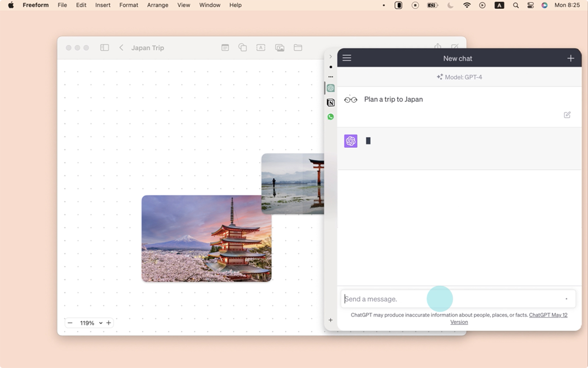Edit the trip prompt with the pencil icon
This screenshot has width=588, height=368.
click(566, 115)
